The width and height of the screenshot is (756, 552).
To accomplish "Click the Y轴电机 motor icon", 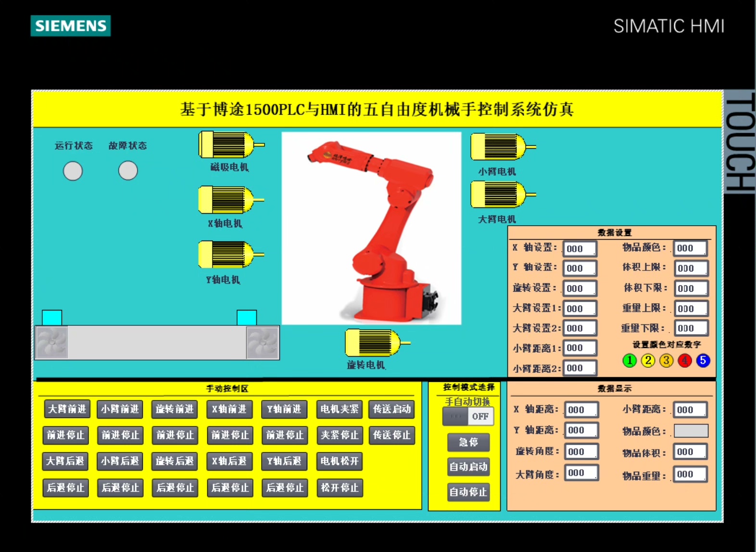I will 231,255.
